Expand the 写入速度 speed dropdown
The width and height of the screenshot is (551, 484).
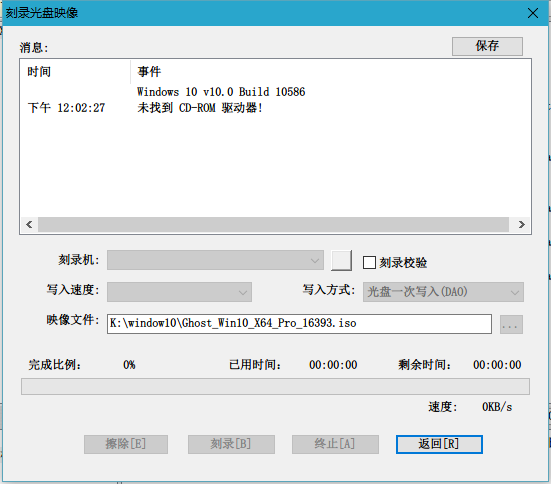(179, 292)
